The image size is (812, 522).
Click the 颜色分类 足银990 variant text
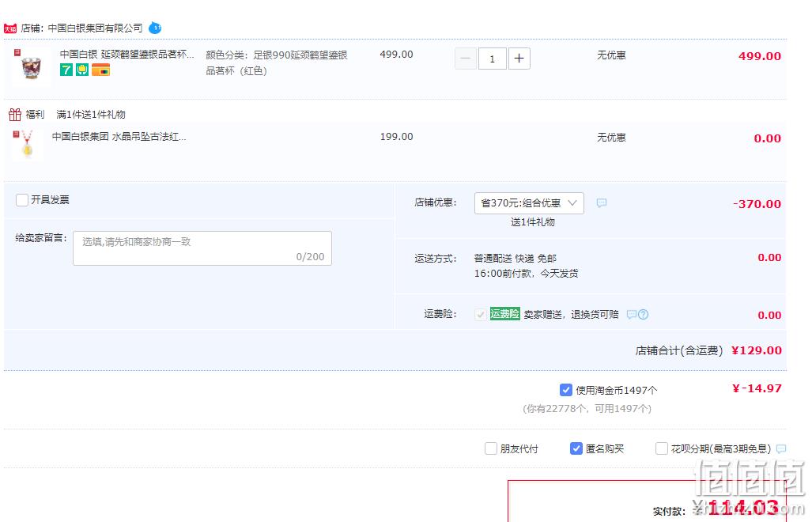click(x=277, y=62)
